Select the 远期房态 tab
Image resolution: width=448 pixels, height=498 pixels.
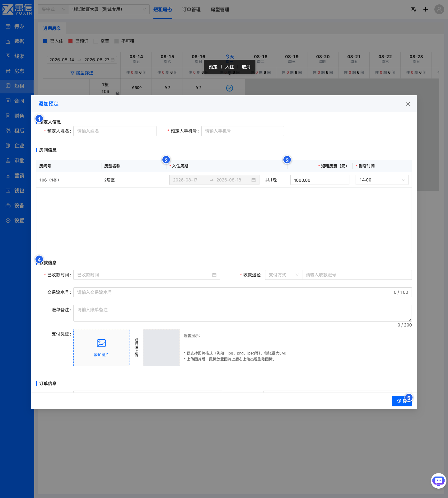coord(52,28)
